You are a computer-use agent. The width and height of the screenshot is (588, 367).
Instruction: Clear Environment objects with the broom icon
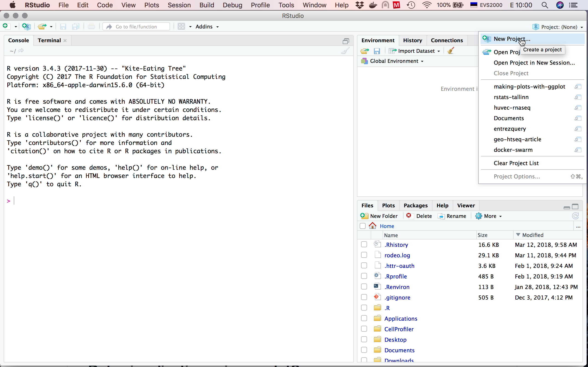[x=451, y=51]
